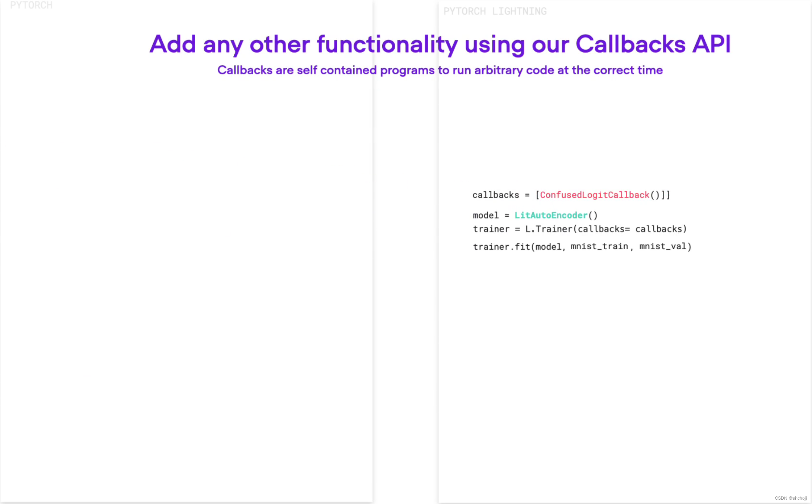Click the double closing brackets after ConfusedLogitCallback()
Screen dimensions: 812x504
coord(666,195)
